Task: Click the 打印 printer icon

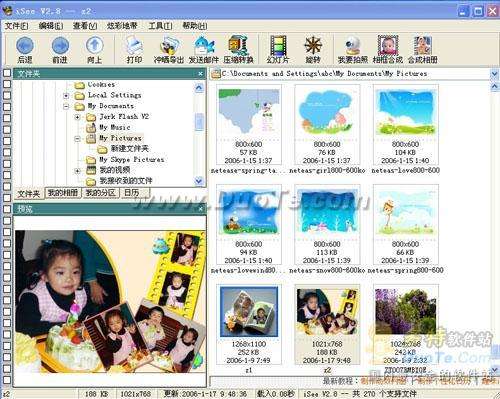Action: click(x=134, y=46)
